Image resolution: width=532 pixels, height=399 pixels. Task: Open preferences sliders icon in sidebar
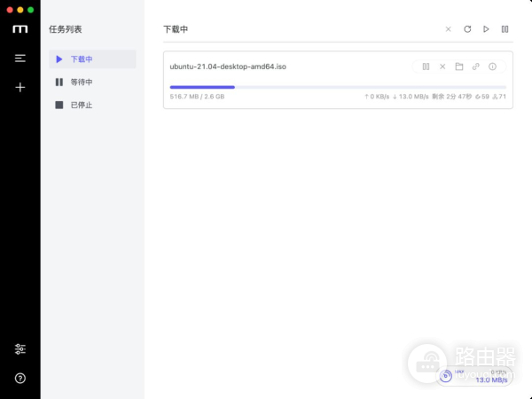[20, 348]
